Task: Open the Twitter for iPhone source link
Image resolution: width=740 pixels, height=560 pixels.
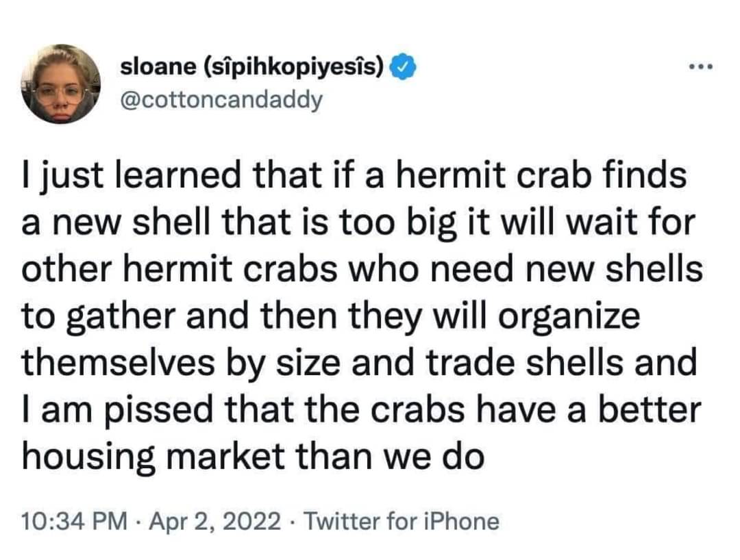Action: [x=401, y=522]
